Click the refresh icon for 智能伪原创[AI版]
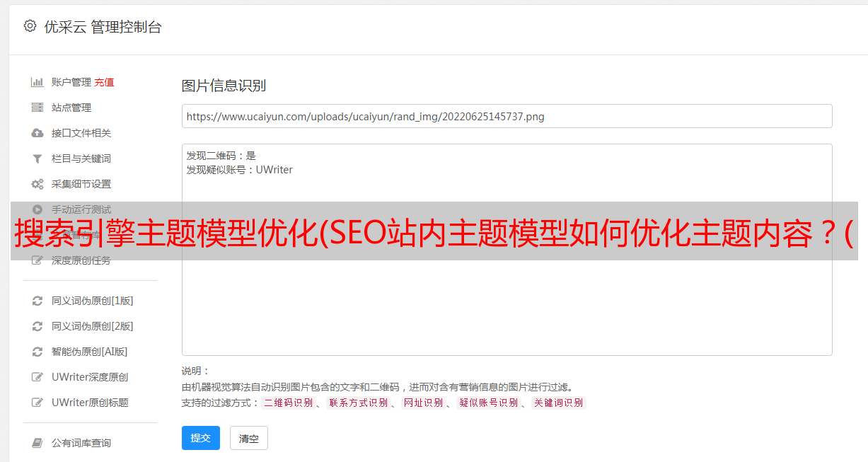Image resolution: width=868 pixels, height=462 pixels. pos(37,352)
